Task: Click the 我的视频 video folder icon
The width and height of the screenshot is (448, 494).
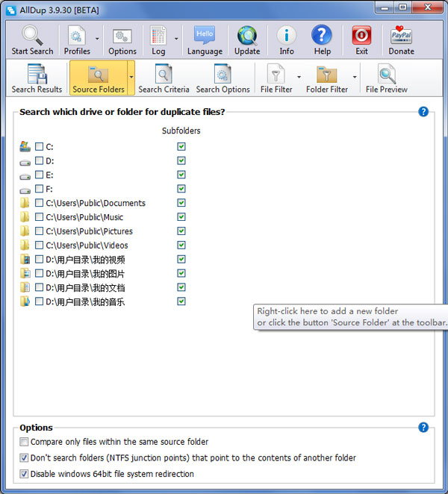Action: [25, 259]
